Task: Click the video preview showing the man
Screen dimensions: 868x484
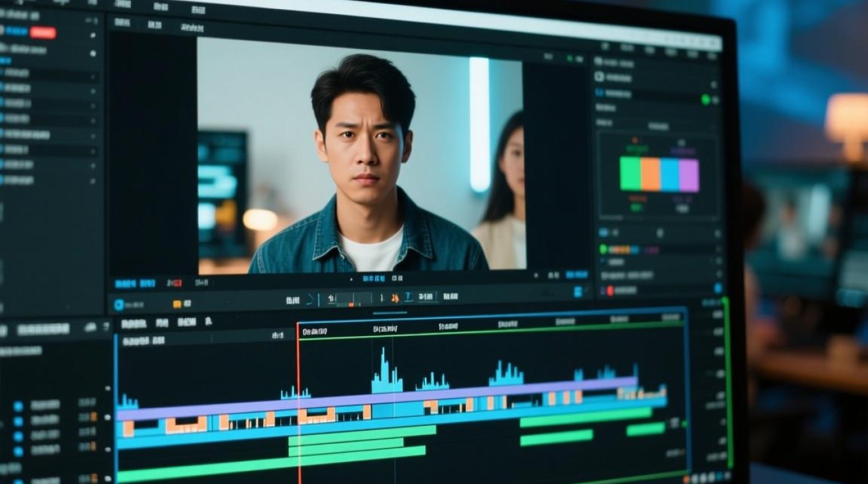Action: pos(361,155)
